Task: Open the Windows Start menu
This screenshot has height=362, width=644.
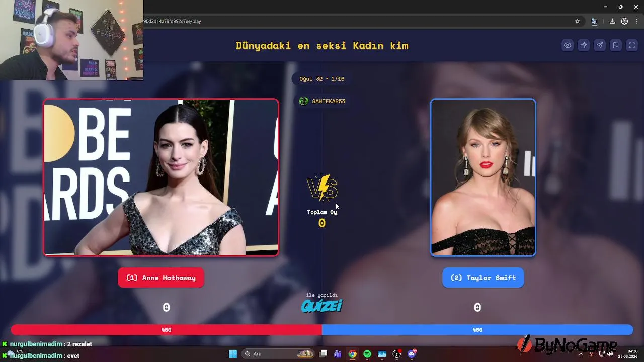Action: [x=233, y=354]
